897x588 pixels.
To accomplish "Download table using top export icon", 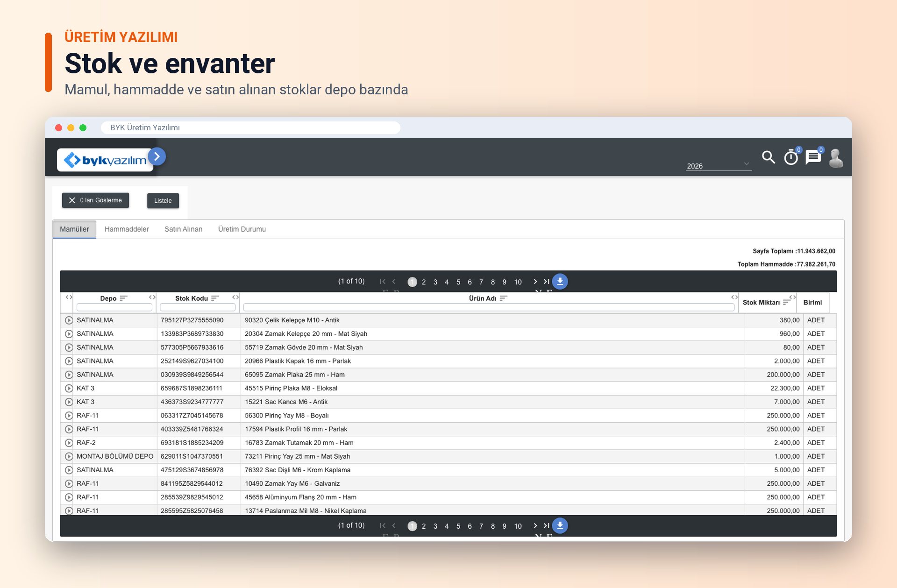I will 560,281.
